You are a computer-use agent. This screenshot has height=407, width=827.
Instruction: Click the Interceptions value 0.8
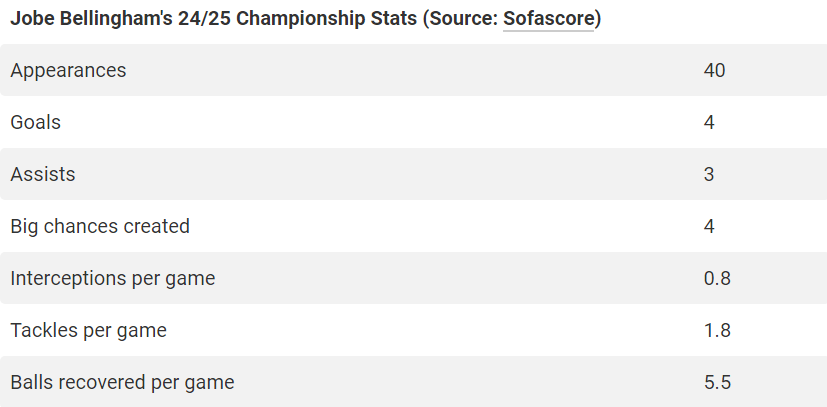(x=717, y=278)
